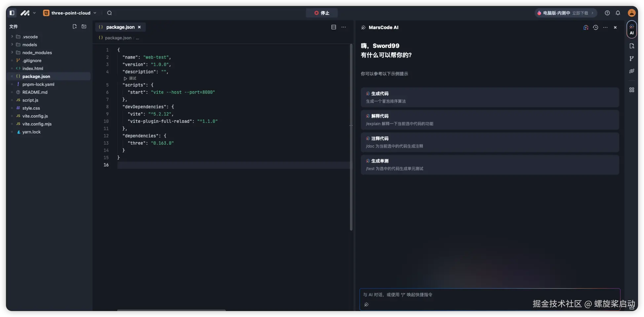The width and height of the screenshot is (644, 317).
Task: Click the 调试 debug code lens
Action: click(x=130, y=78)
